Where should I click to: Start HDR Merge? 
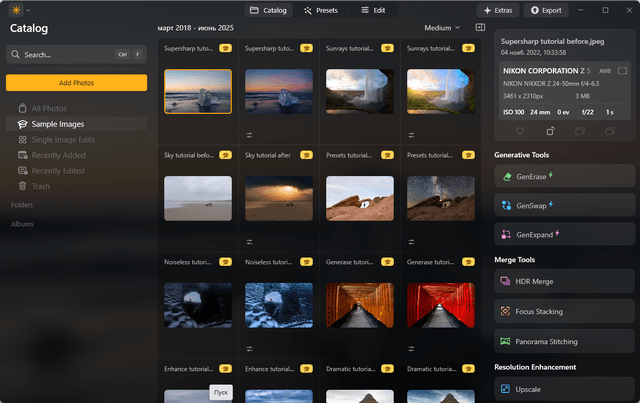point(564,282)
